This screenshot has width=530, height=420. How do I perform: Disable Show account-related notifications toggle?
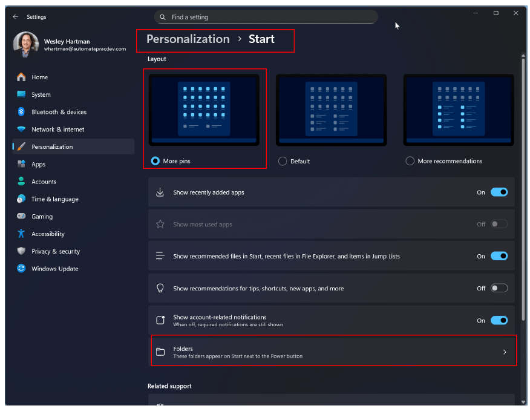pos(499,321)
